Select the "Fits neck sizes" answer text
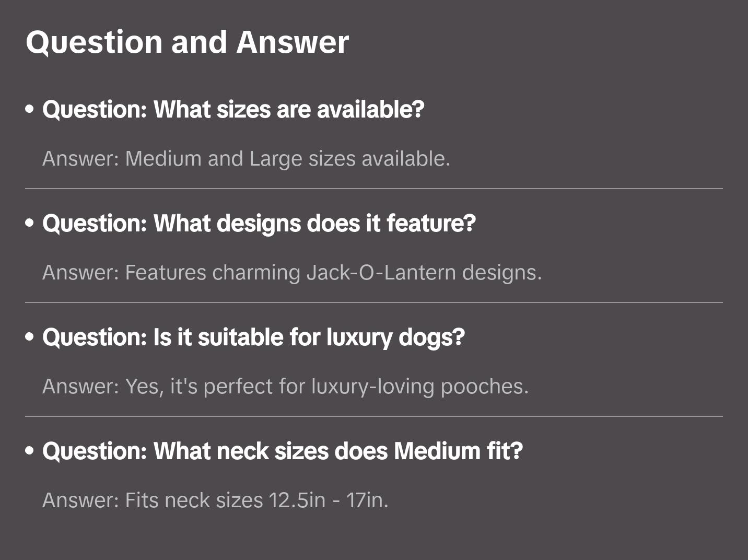 tap(215, 500)
